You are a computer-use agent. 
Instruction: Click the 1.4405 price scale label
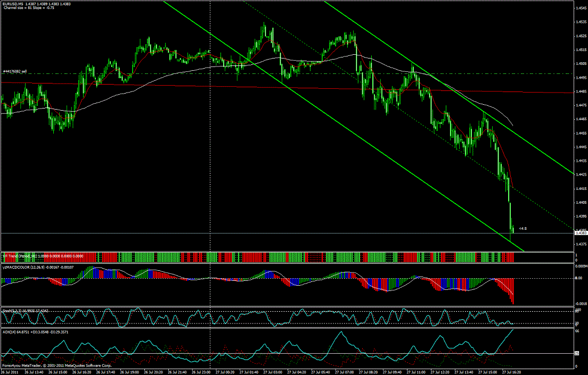[581, 202]
